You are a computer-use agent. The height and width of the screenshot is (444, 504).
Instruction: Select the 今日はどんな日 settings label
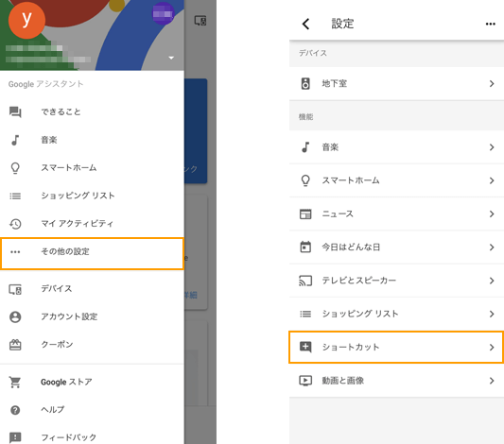point(351,248)
